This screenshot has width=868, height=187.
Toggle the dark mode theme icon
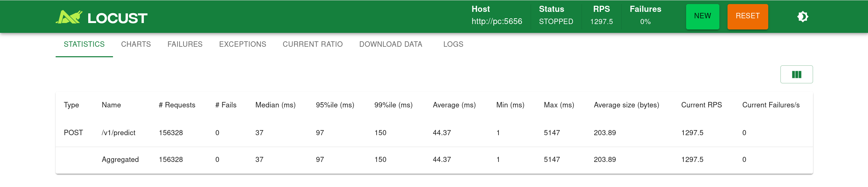[x=803, y=17]
